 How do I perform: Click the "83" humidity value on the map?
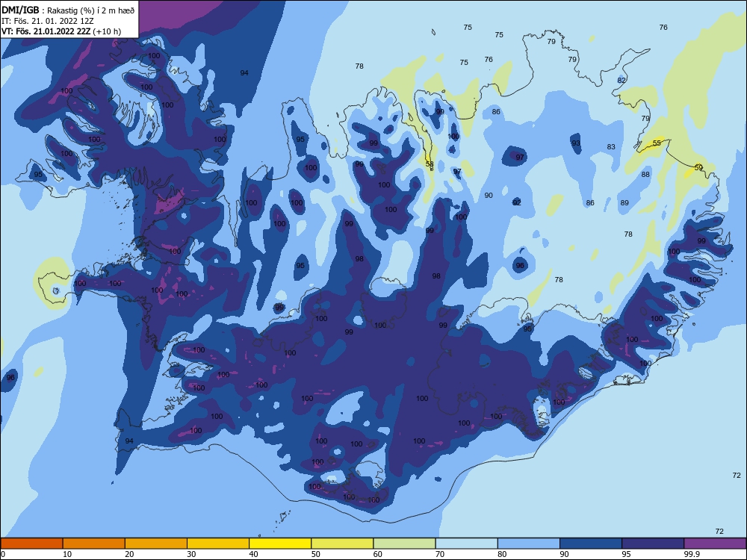tap(611, 146)
